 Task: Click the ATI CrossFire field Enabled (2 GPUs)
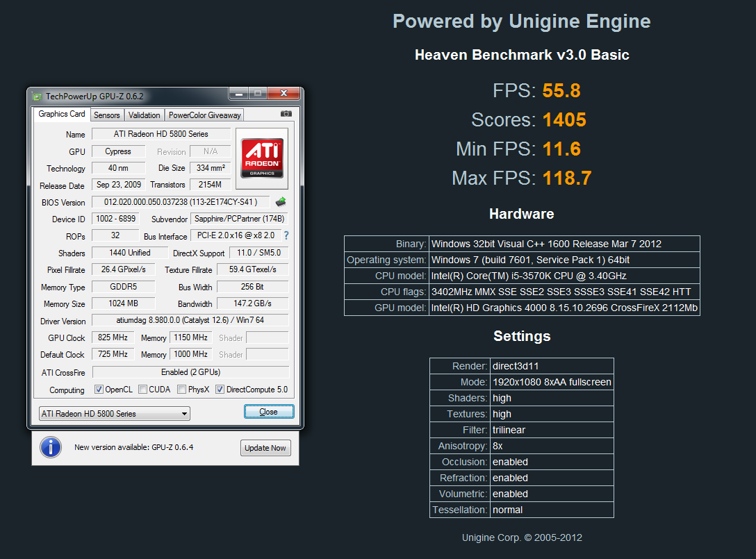tap(190, 372)
